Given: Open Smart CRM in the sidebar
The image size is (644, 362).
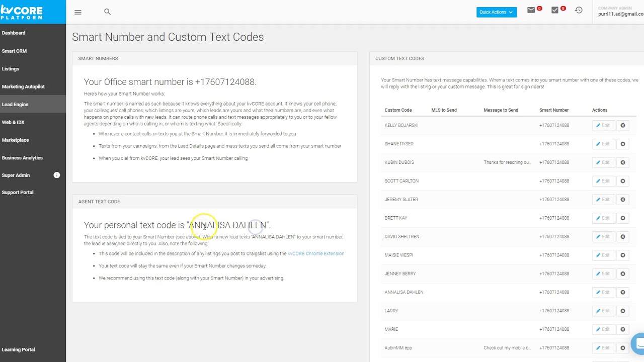Looking at the screenshot, I should 14,51.
